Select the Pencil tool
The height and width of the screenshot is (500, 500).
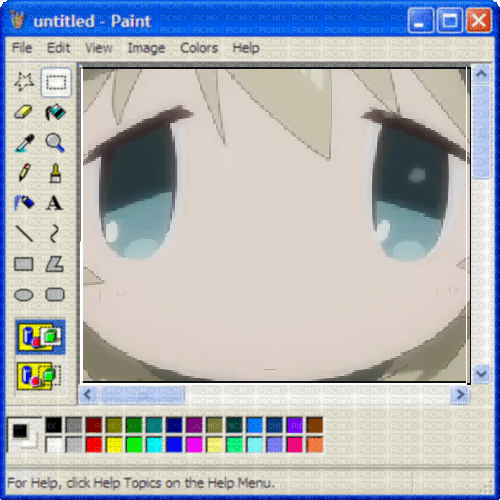(x=24, y=173)
